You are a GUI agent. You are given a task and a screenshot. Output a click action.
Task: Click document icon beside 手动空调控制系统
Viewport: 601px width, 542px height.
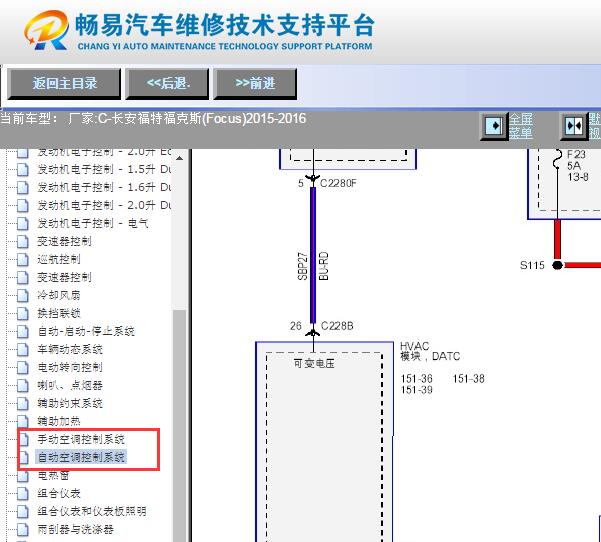[24, 440]
